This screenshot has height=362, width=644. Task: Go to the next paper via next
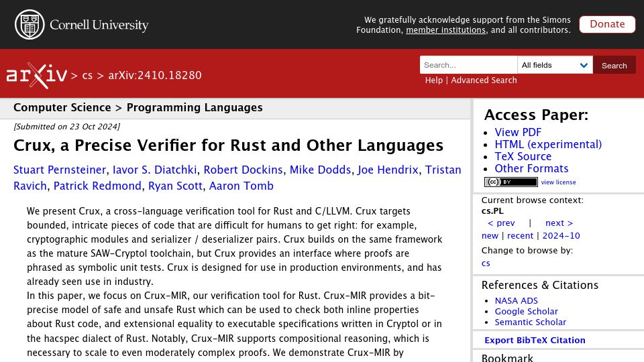coord(559,223)
